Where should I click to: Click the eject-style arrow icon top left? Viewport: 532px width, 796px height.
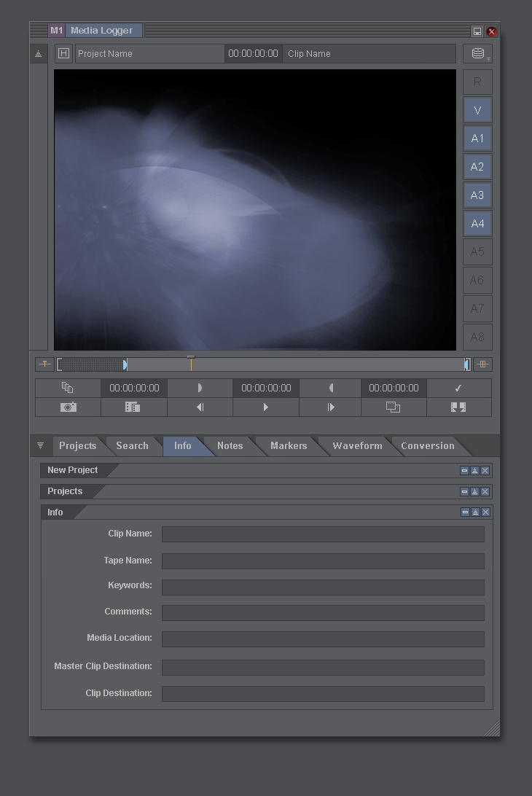(38, 54)
